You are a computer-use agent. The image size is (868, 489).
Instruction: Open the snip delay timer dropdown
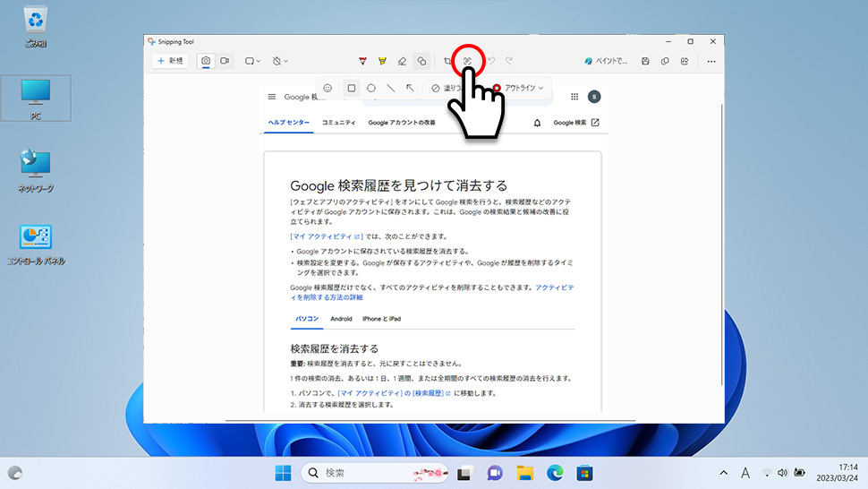[x=280, y=61]
